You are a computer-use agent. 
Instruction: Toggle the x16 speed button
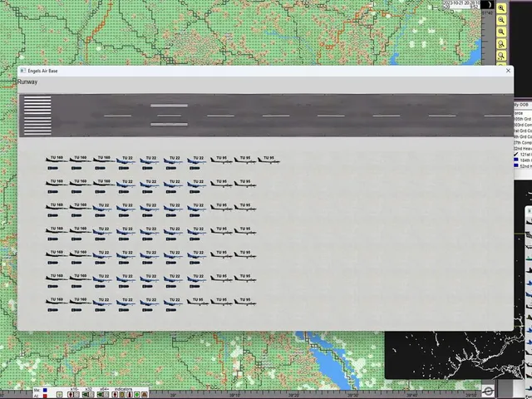coord(74,395)
